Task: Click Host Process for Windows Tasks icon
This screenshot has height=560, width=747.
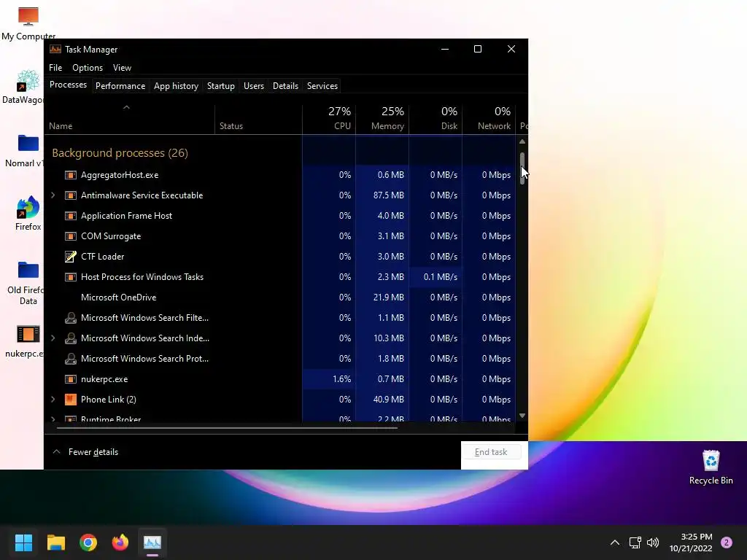Action: point(71,277)
